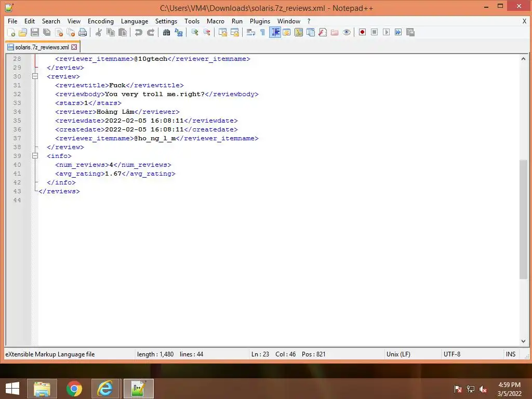This screenshot has width=532, height=399.
Task: Open the Search menu
Action: tap(51, 21)
